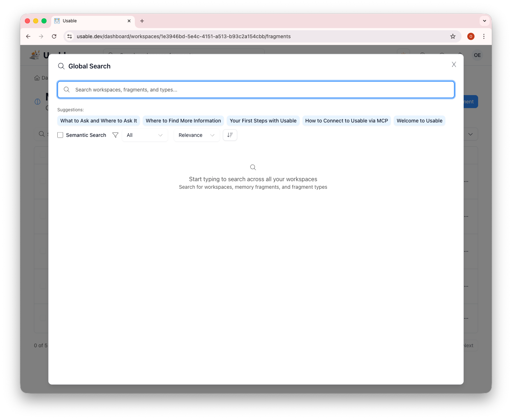Image resolution: width=512 pixels, height=420 pixels.
Task: Bookmark the page with the star icon
Action: pyautogui.click(x=453, y=36)
